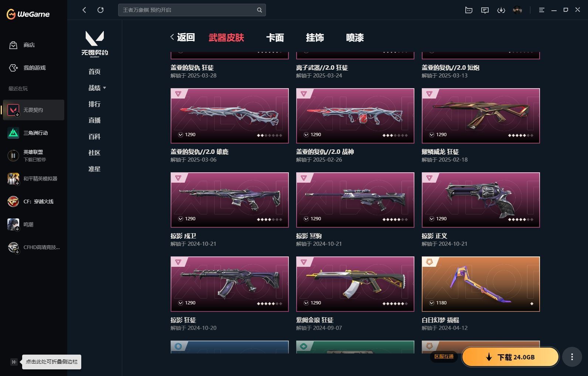Resume paused 英雄联盟 download
This screenshot has width=588, height=376.
pos(13,156)
